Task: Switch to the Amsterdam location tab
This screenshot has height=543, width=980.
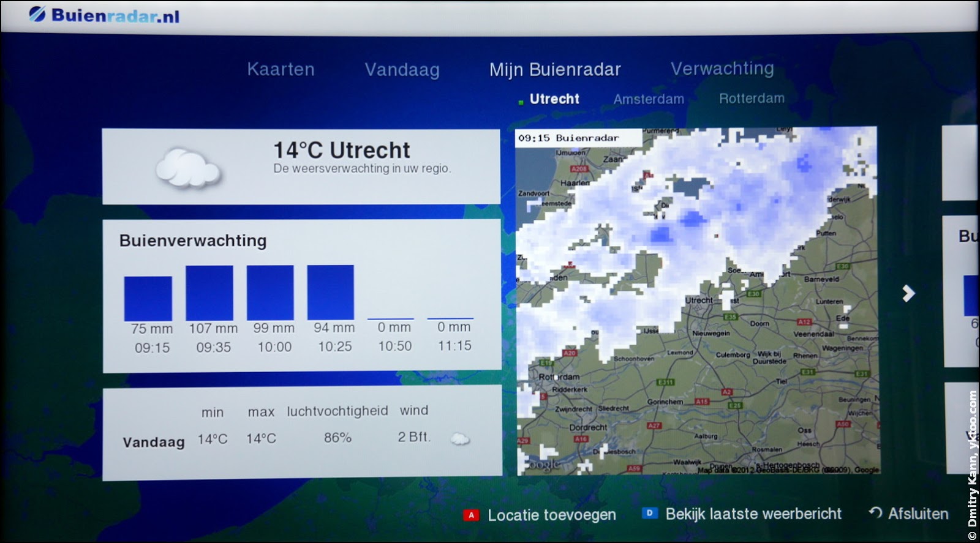Action: point(649,99)
